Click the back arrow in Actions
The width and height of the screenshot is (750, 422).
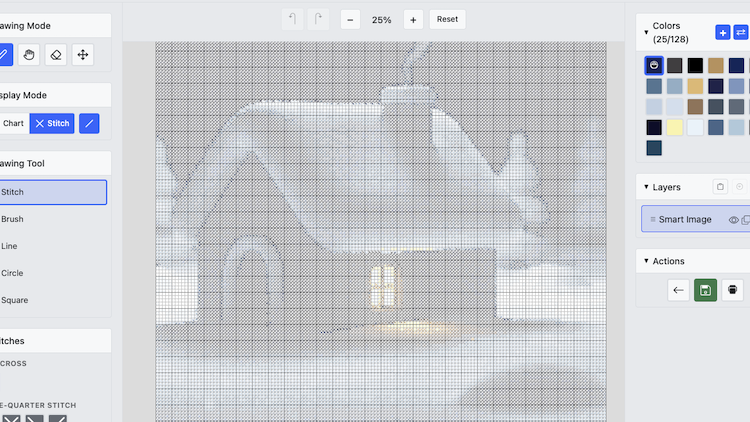pyautogui.click(x=678, y=290)
